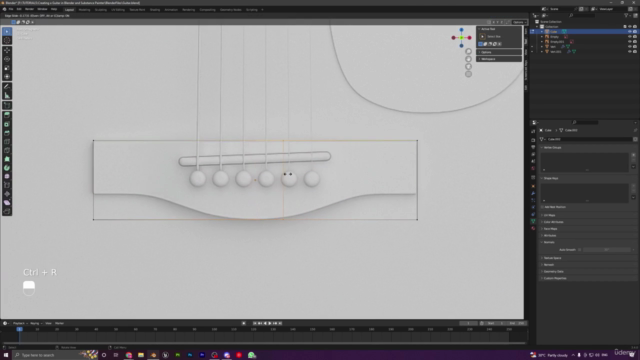Select the Scale tool
The height and width of the screenshot is (360, 640).
[x=7, y=68]
